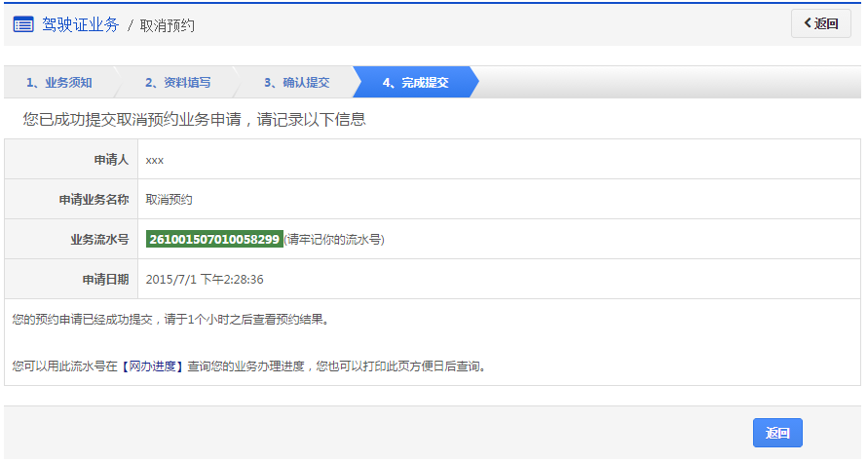Go to step 1、业务须知
Viewport: 868px width, 462px height.
tap(59, 83)
